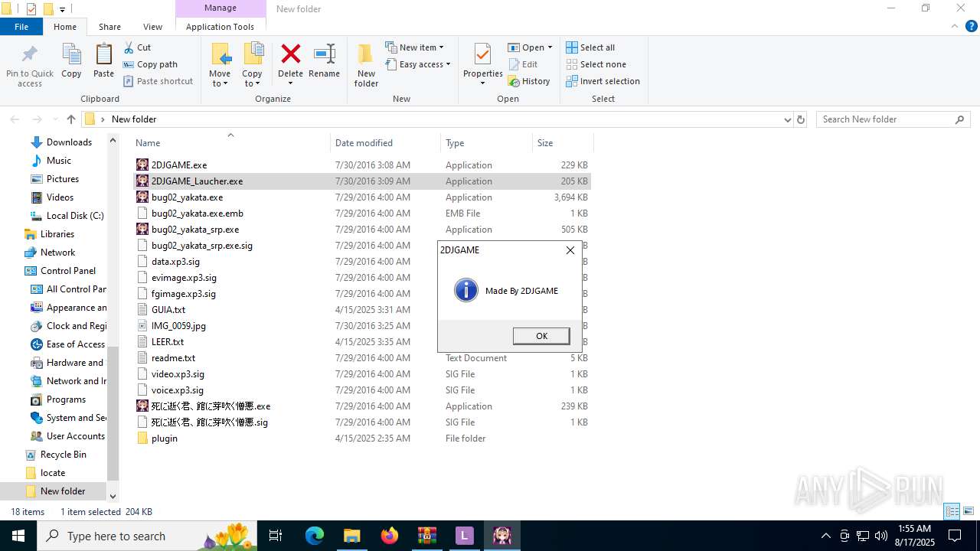Open the notification center icon
980x551 pixels.
coord(955,536)
